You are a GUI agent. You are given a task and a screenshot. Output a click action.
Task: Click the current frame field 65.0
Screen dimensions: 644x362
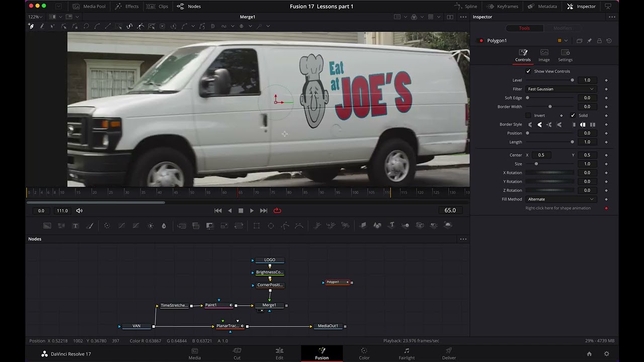[x=450, y=211]
